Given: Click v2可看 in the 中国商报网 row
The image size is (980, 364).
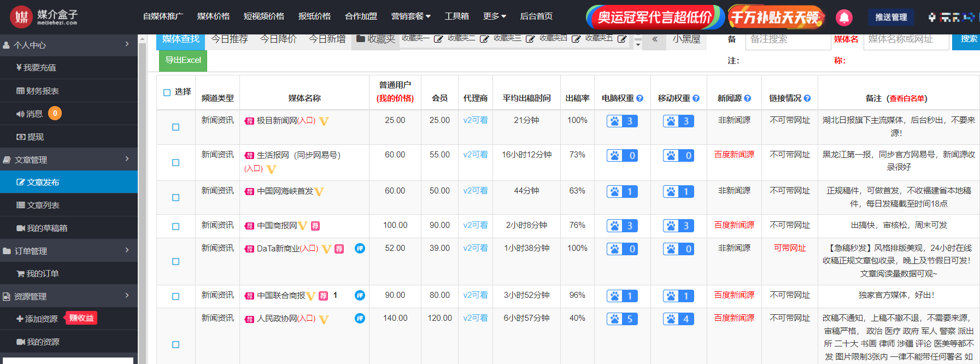Looking at the screenshot, I should click(476, 225).
